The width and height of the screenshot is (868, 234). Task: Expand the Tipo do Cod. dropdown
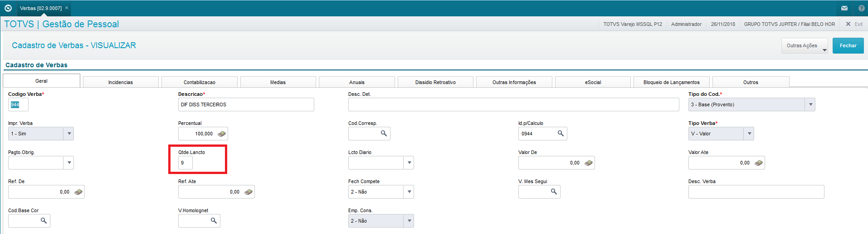(810, 105)
